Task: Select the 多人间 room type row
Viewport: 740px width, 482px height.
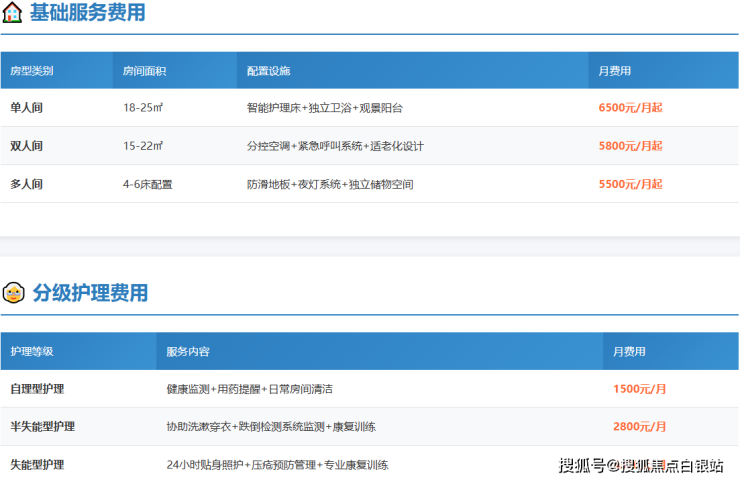Action: 27,184
